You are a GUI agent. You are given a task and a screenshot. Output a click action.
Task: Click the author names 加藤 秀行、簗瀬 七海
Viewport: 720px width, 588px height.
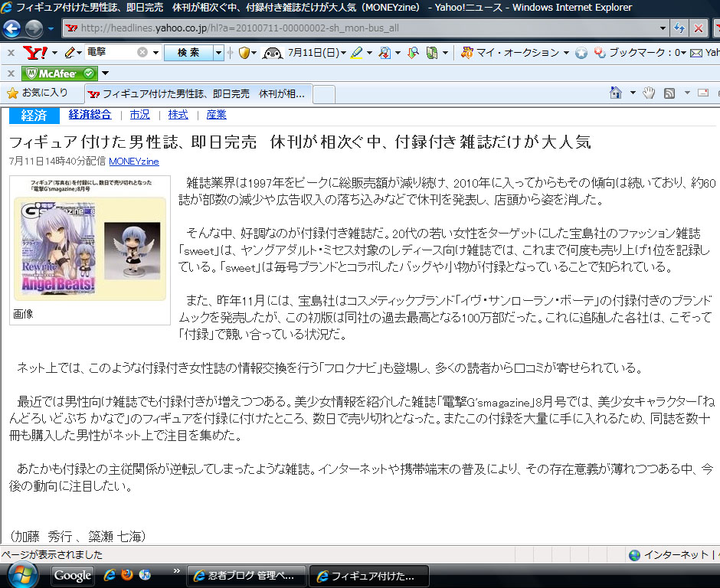pyautogui.click(x=77, y=536)
